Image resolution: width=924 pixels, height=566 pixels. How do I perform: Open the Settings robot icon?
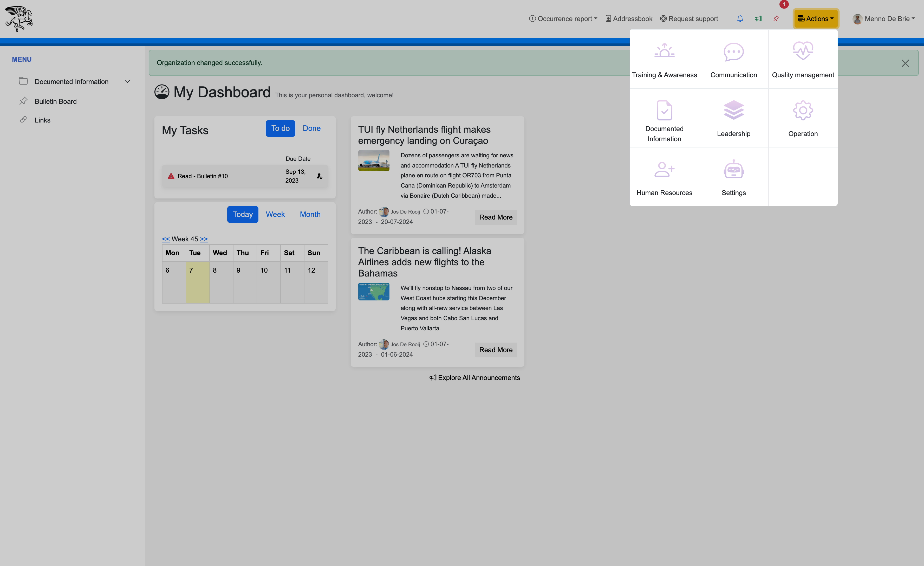[x=733, y=170]
